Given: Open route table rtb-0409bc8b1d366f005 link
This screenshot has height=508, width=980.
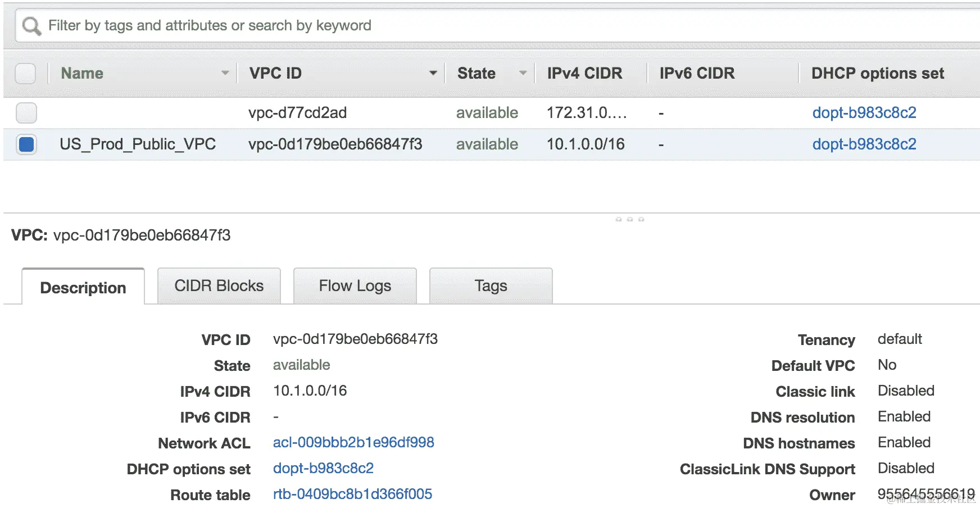Looking at the screenshot, I should point(352,495).
